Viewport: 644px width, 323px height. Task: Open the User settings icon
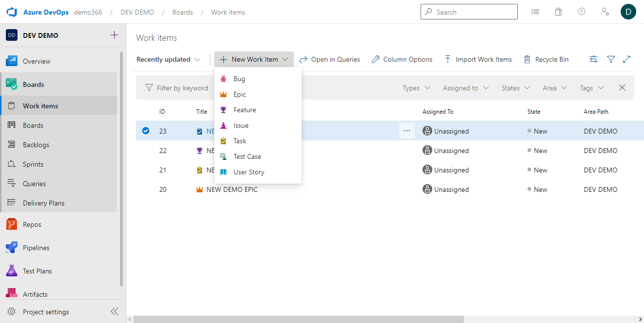605,12
